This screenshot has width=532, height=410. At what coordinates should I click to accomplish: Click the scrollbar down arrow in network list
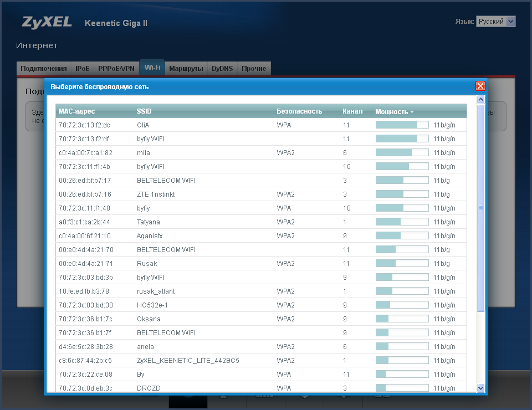coord(480,388)
